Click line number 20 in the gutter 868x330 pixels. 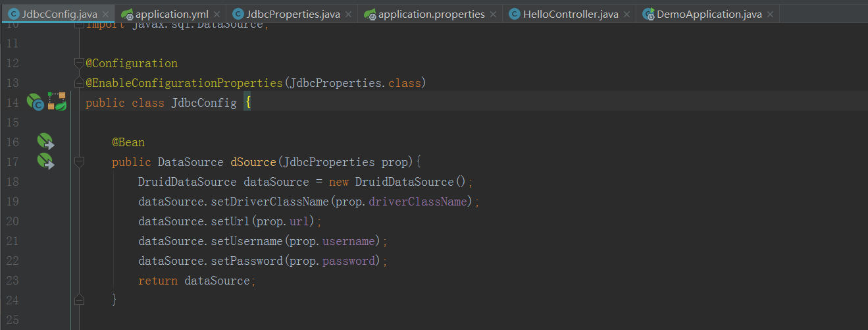click(x=13, y=221)
